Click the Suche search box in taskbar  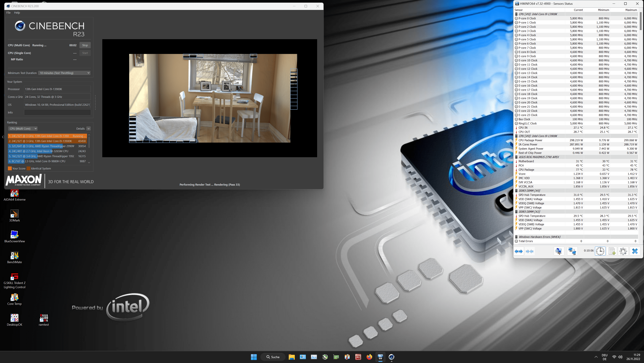273,357
